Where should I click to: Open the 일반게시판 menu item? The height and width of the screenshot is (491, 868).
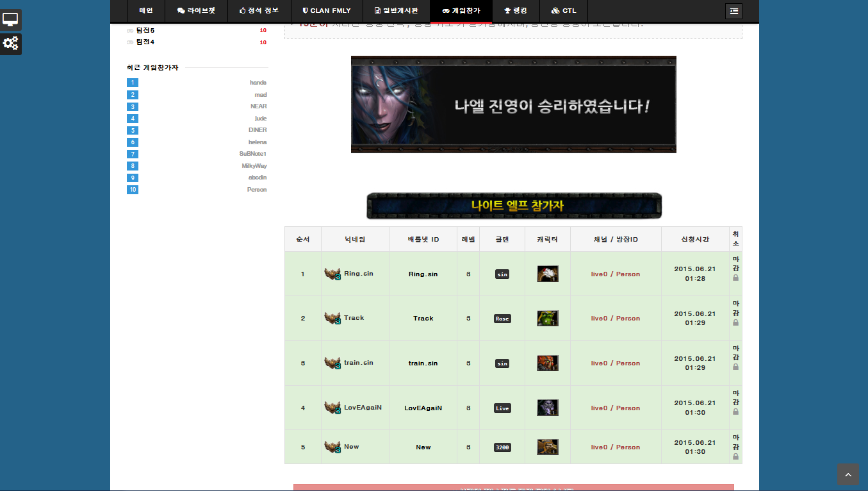396,11
